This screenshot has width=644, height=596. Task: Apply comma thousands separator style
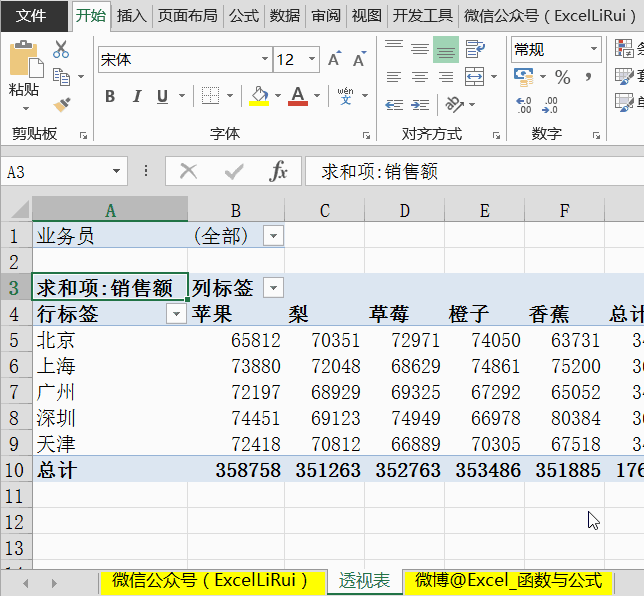(x=589, y=77)
